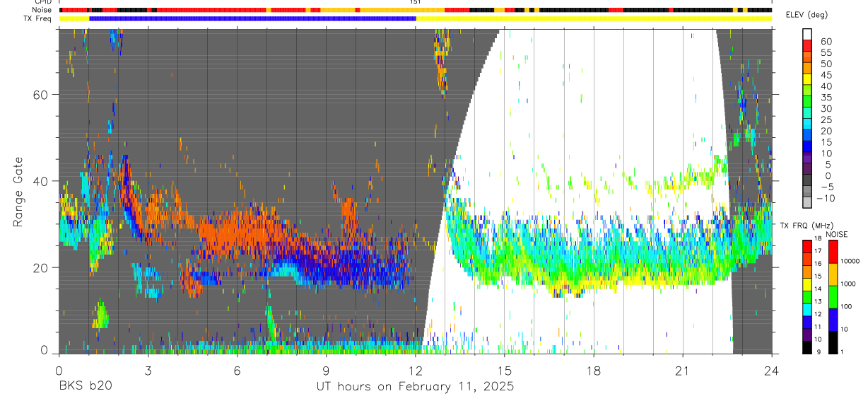
Task: Click the 'NOISE' legend title
Action: (836, 234)
